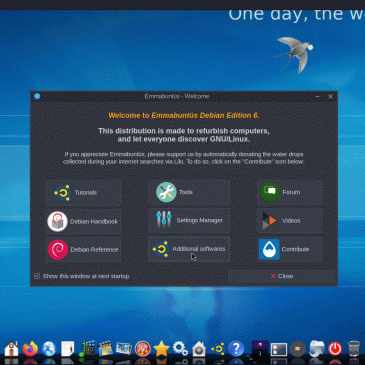Toggle Show this window at next startup
Image resolution: width=365 pixels, height=365 pixels.
pyautogui.click(x=37, y=276)
